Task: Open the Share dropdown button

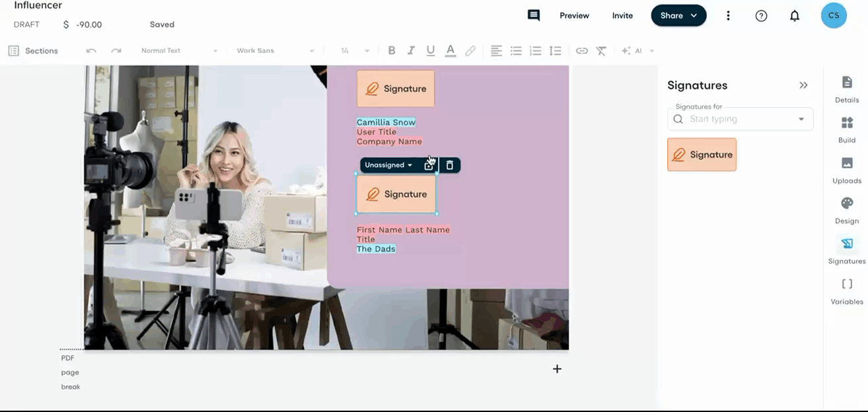Action: (x=678, y=15)
